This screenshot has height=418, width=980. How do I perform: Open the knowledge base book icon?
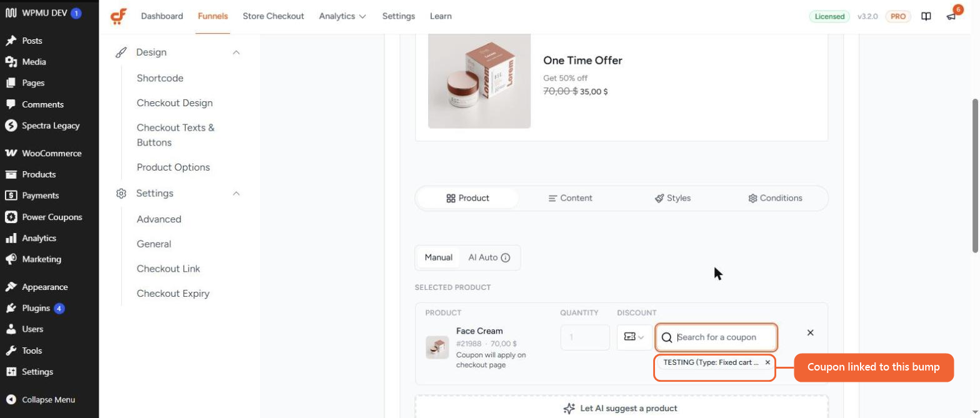pyautogui.click(x=926, y=16)
